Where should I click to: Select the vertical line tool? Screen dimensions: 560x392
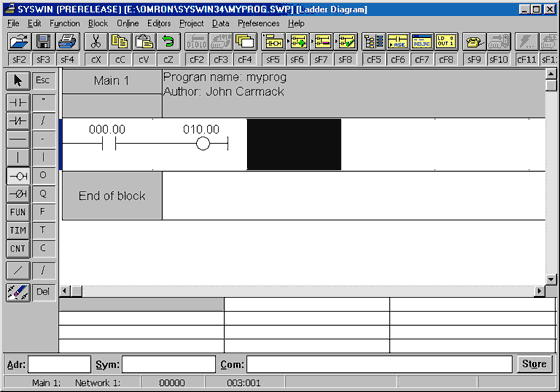18,157
